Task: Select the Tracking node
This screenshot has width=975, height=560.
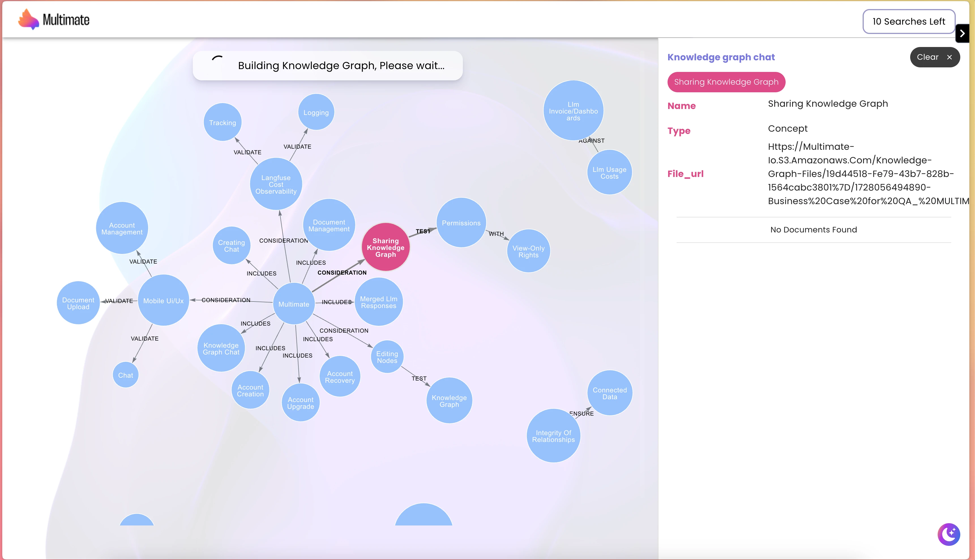Action: pos(223,122)
